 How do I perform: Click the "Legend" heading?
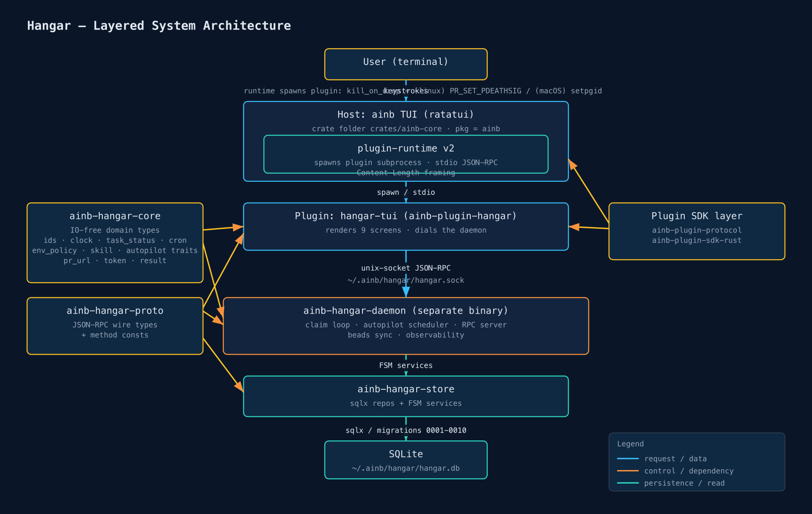[630, 444]
